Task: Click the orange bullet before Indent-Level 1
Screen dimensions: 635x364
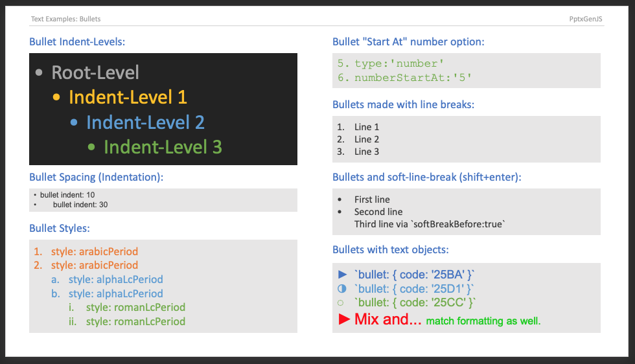Action: 57,97
